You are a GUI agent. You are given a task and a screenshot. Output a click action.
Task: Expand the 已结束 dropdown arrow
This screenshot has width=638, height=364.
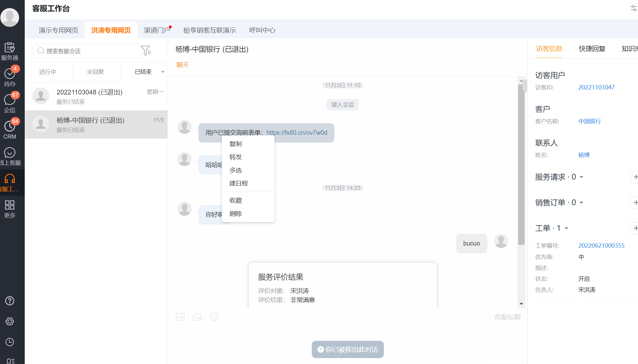[x=163, y=72]
